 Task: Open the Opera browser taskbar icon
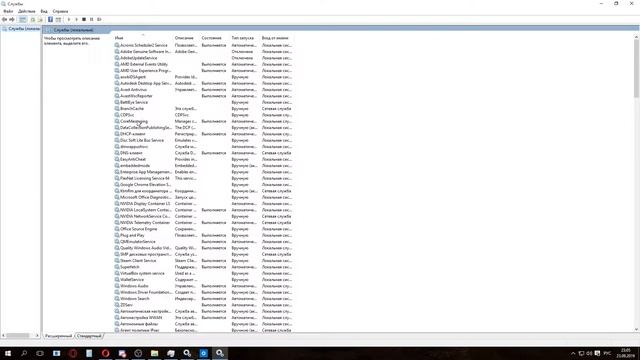pyautogui.click(x=105, y=353)
